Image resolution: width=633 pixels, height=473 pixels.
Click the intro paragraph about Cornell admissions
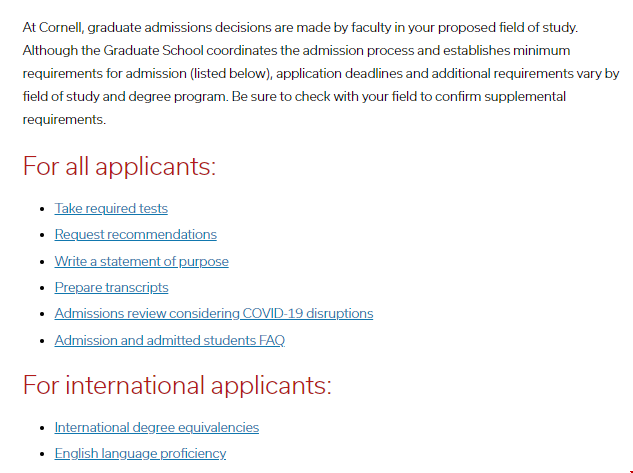pos(321,73)
